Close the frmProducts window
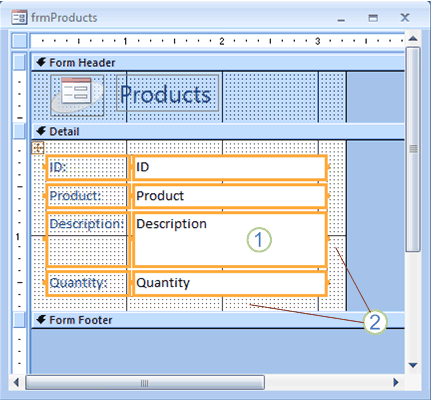 (405, 18)
